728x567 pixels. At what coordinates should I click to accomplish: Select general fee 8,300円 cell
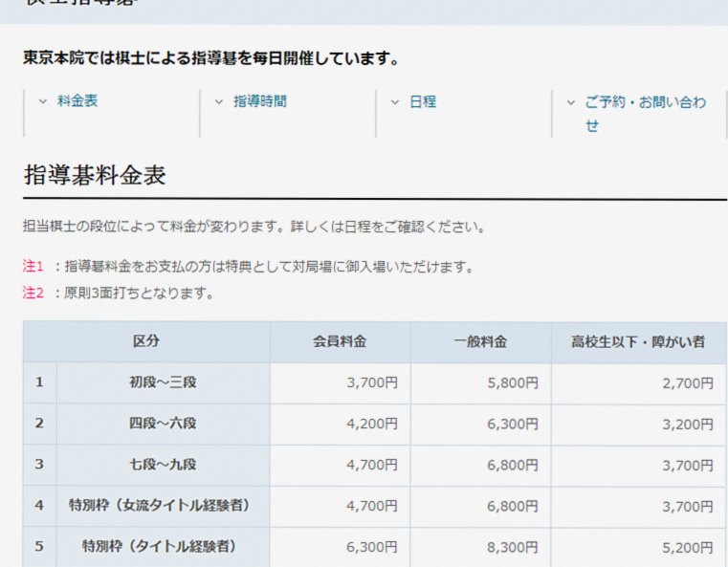[x=480, y=548]
